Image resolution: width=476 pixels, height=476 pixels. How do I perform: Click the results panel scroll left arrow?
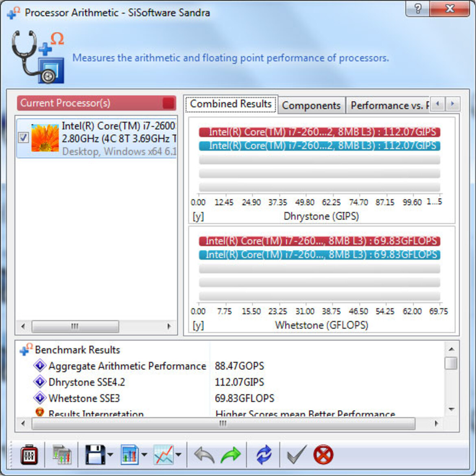tap(23, 424)
